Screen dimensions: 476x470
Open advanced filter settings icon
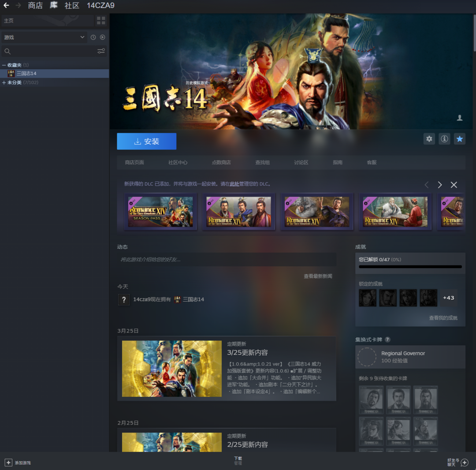click(x=101, y=52)
